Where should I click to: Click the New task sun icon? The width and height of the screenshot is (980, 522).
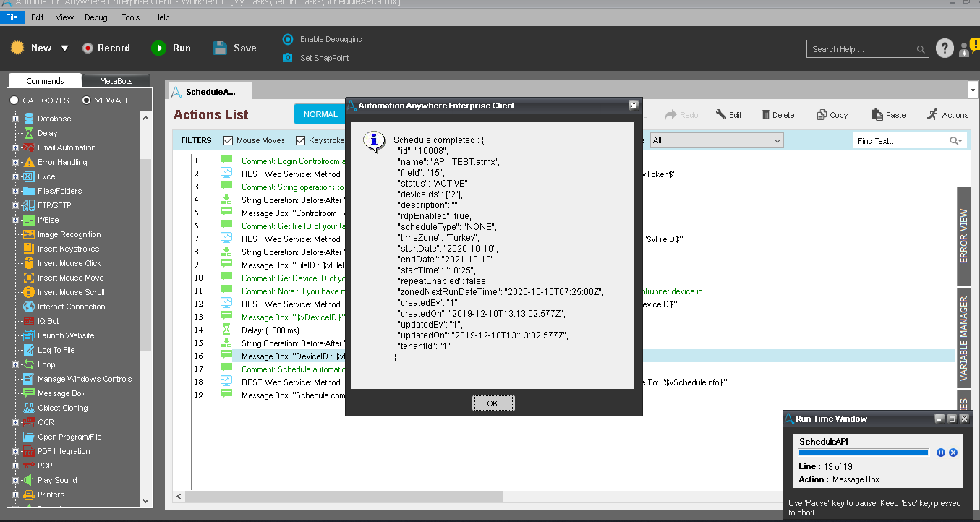pyautogui.click(x=17, y=48)
